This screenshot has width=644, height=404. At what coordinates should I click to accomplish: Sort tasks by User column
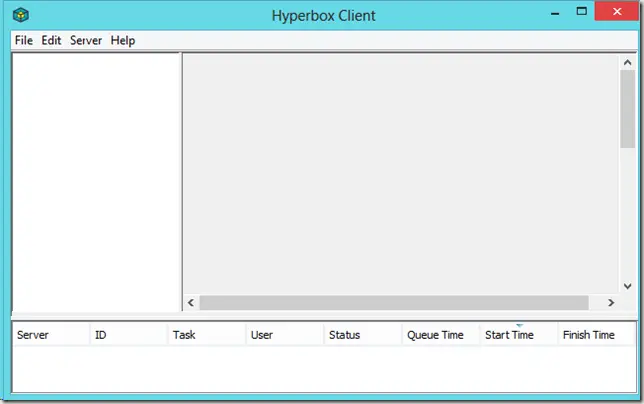(285, 335)
